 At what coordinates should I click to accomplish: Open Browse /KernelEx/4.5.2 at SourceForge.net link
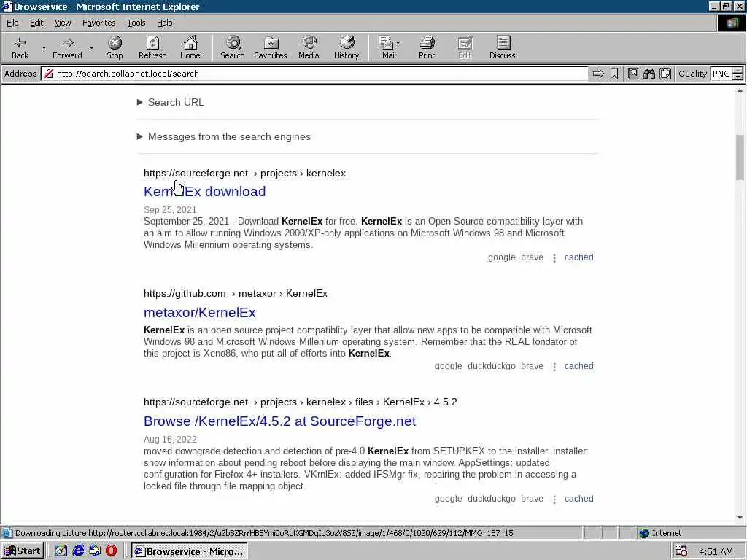click(279, 421)
